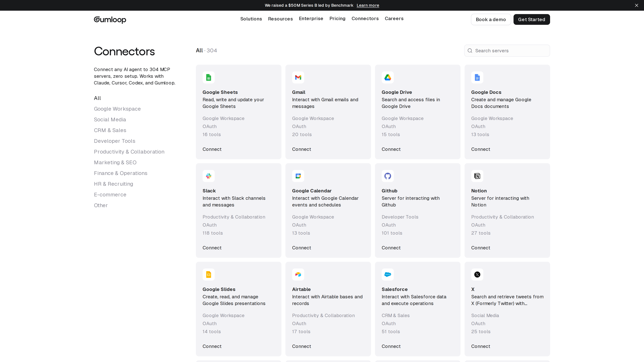The image size is (644, 362).
Task: Click Connect on the Salesforce card
Action: [x=391, y=346]
